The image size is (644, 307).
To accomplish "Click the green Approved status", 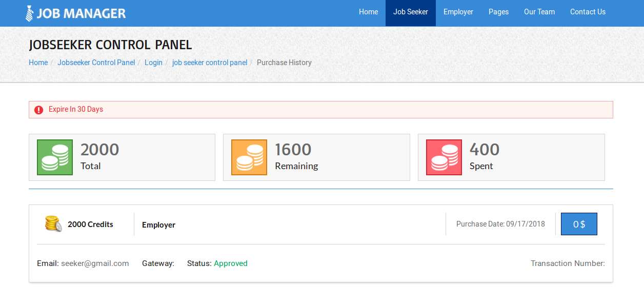I will [231, 263].
